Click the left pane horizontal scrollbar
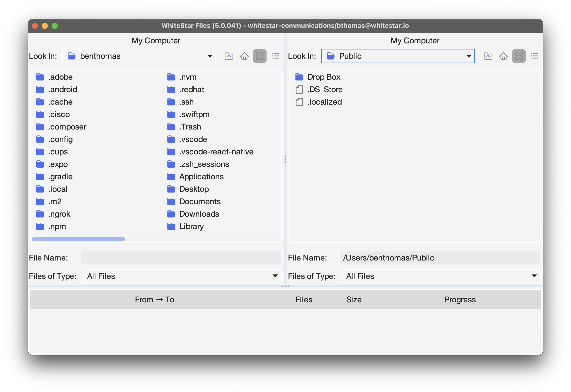571x392 pixels. click(x=78, y=239)
